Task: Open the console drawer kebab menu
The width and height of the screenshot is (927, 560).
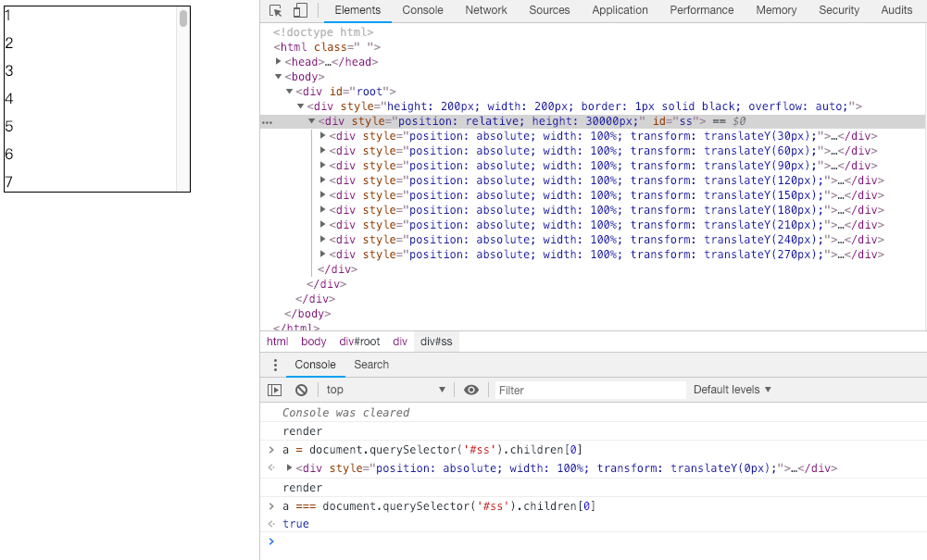Action: (275, 365)
